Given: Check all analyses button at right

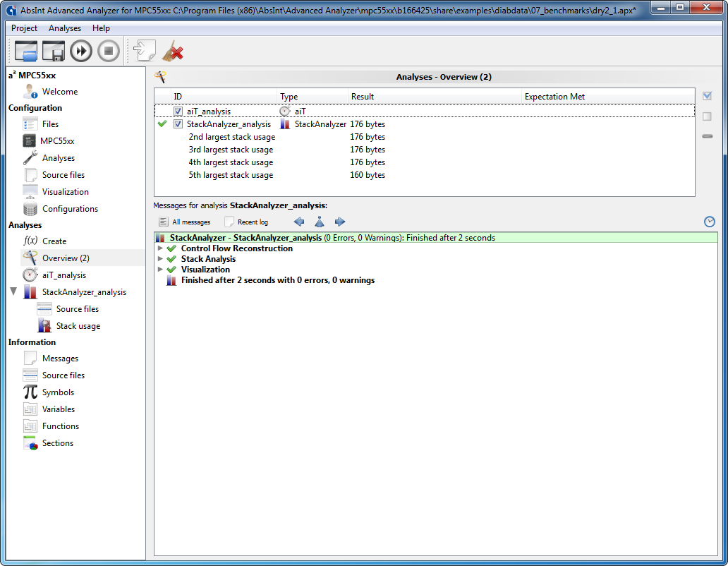Looking at the screenshot, I should tap(707, 96).
